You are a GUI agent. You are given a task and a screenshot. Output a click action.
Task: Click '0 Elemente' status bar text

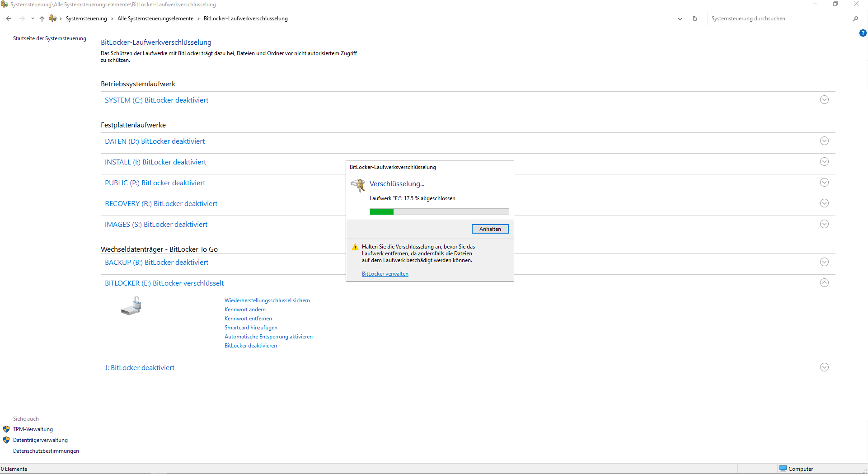click(14, 469)
